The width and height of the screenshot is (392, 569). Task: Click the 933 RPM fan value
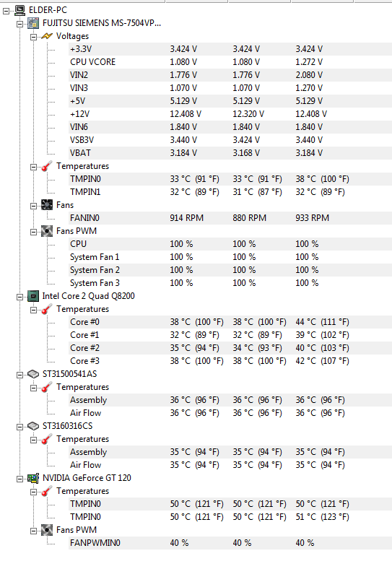[x=313, y=218]
